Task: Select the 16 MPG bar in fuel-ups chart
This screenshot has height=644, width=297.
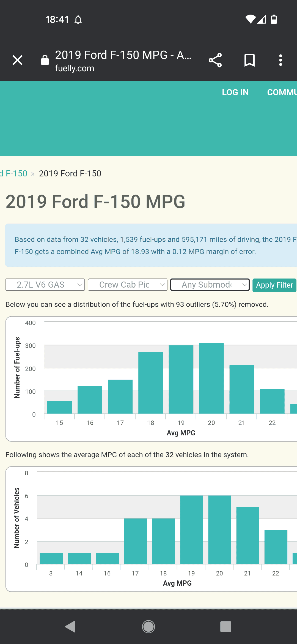Action: click(x=90, y=400)
